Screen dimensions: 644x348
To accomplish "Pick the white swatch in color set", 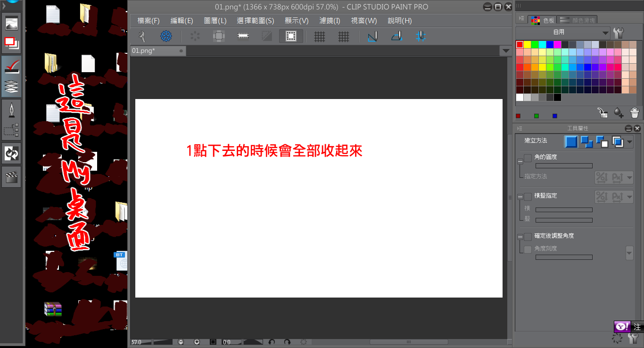I will pos(520,98).
